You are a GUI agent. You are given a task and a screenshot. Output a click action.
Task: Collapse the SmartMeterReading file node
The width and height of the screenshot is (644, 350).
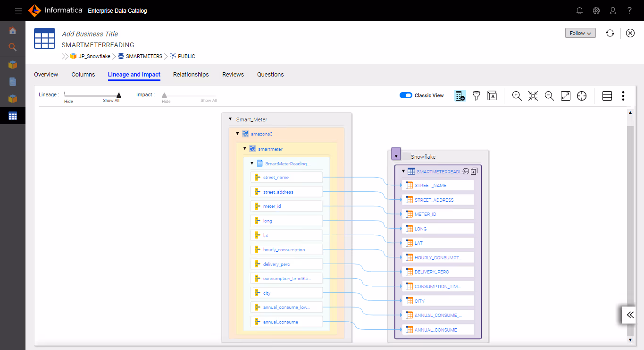tap(252, 163)
